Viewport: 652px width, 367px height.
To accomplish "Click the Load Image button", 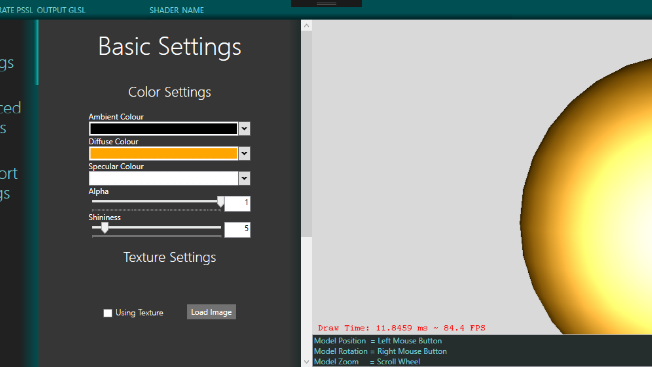I will pyautogui.click(x=211, y=312).
